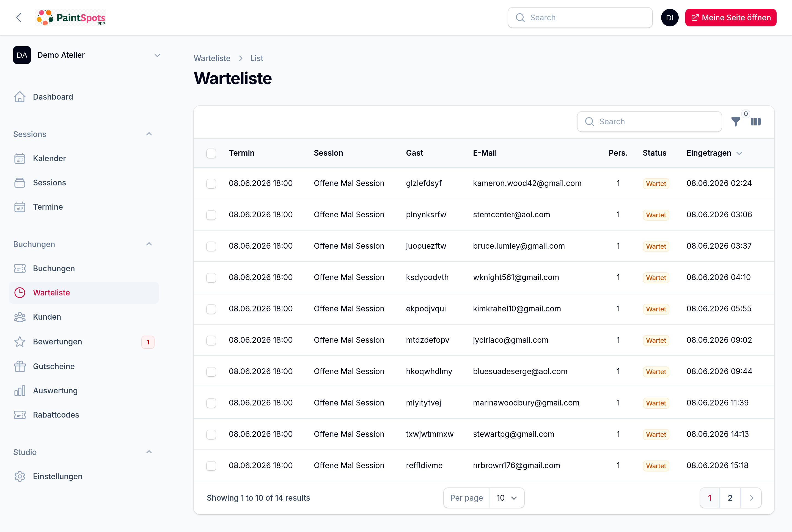Check the row for ksdyoodvth
The image size is (792, 532).
pos(211,278)
